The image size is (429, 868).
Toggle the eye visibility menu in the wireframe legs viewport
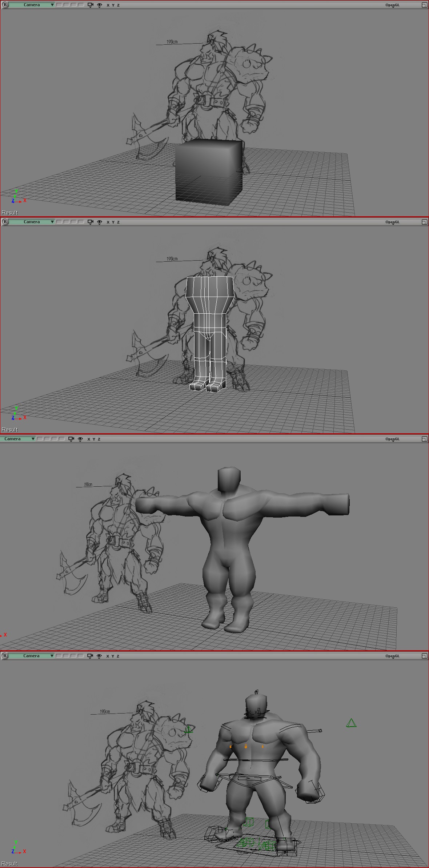click(100, 222)
